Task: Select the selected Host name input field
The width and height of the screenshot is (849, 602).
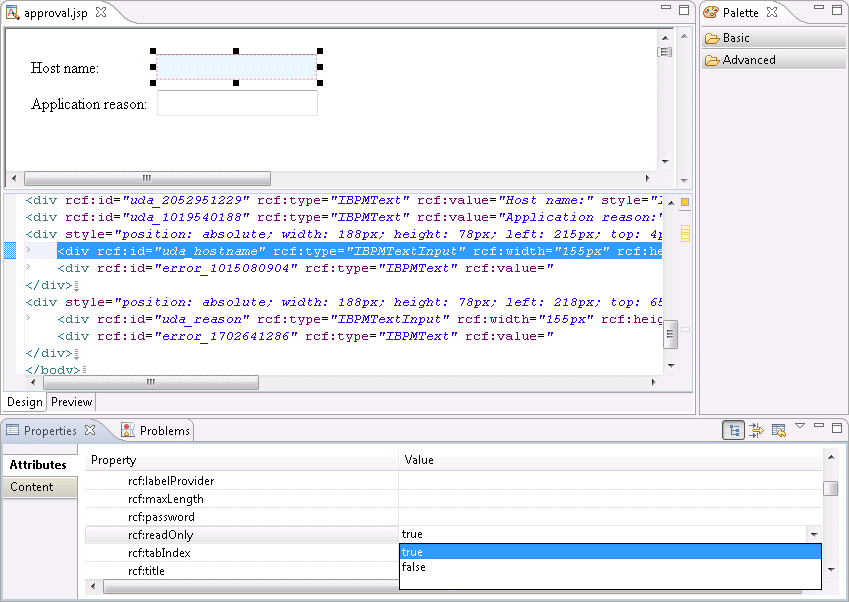Action: (x=237, y=67)
